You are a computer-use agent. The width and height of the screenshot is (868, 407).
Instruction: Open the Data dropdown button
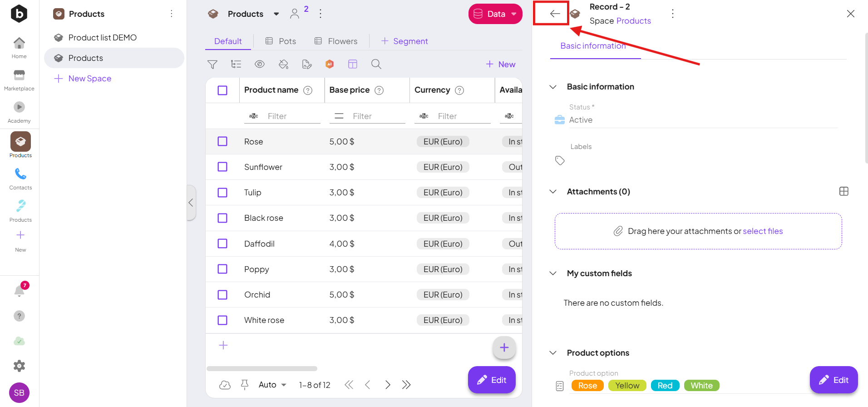tap(495, 14)
